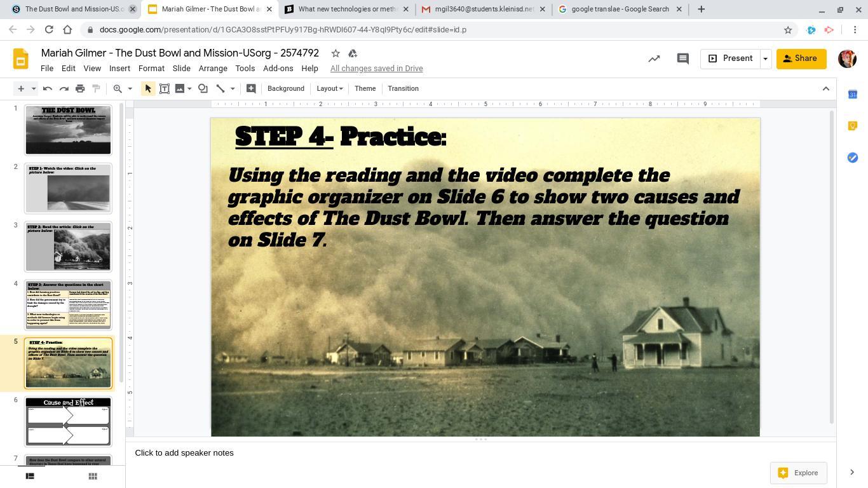Screen dimensions: 868x488
Task: Open the Format menu
Action: [x=151, y=69]
